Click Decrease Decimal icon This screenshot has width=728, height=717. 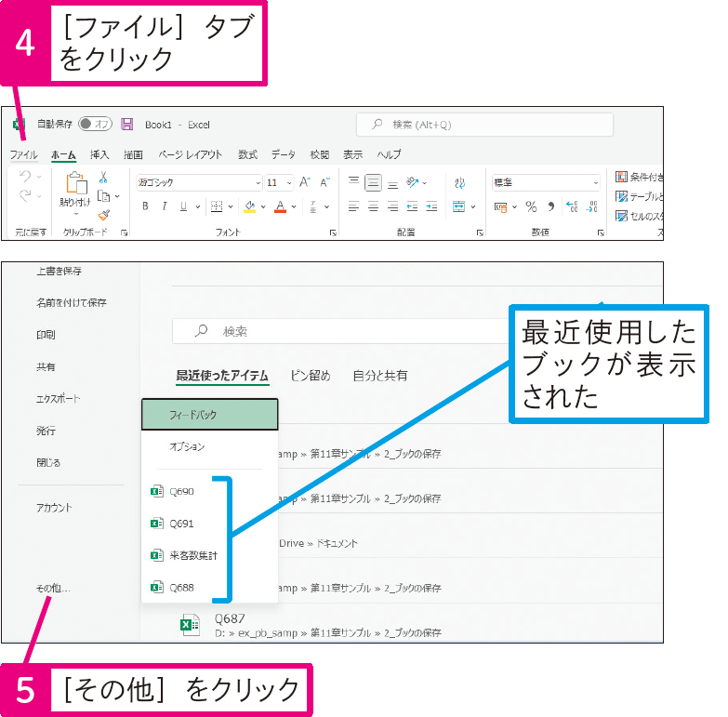click(x=591, y=206)
